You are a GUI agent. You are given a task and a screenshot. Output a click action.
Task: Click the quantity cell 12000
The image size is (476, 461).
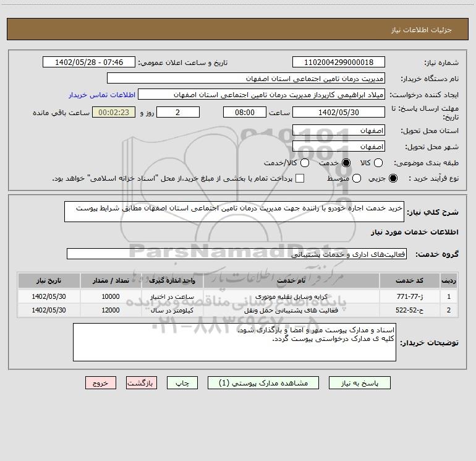coord(111,310)
